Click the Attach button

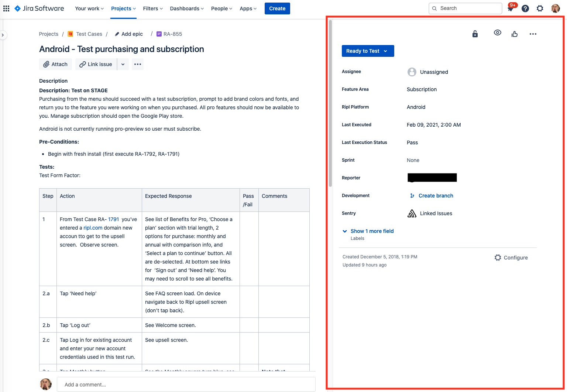pyautogui.click(x=55, y=64)
